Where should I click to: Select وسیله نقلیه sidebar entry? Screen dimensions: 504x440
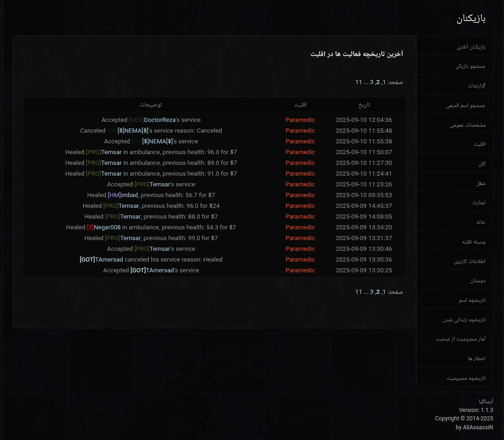point(454,240)
